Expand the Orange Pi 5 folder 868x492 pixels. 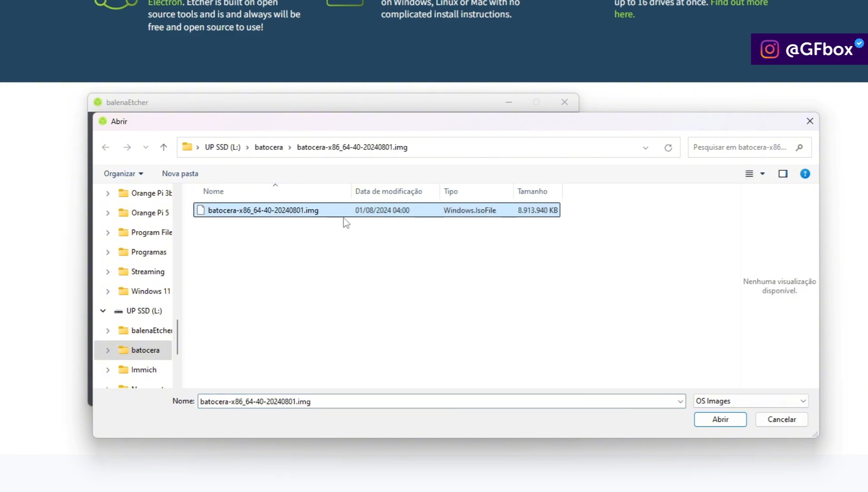click(108, 213)
